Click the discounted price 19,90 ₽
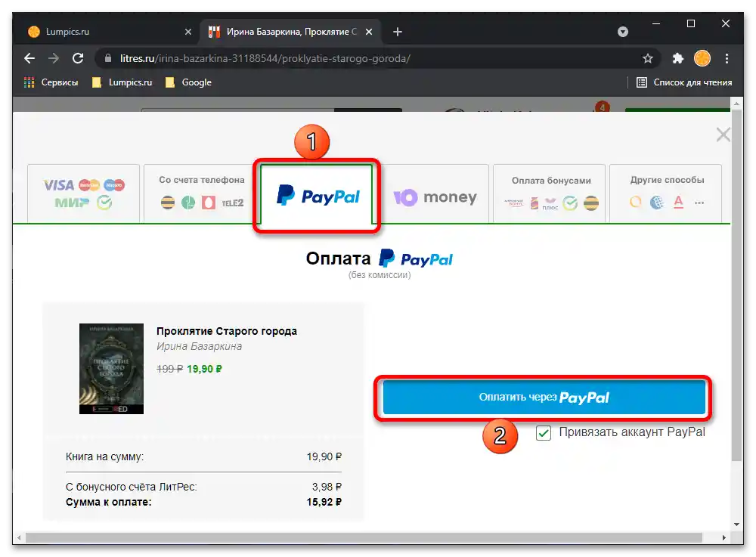The width and height of the screenshot is (756, 557). coord(204,369)
